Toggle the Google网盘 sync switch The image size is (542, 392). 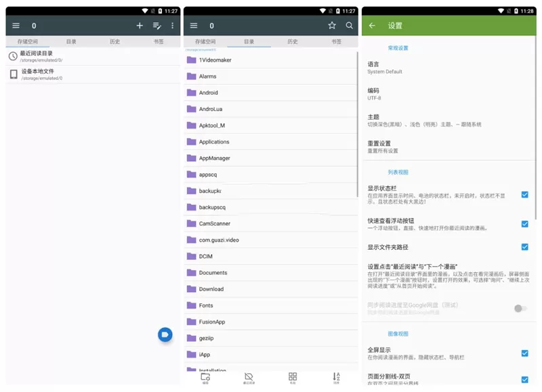click(x=520, y=308)
